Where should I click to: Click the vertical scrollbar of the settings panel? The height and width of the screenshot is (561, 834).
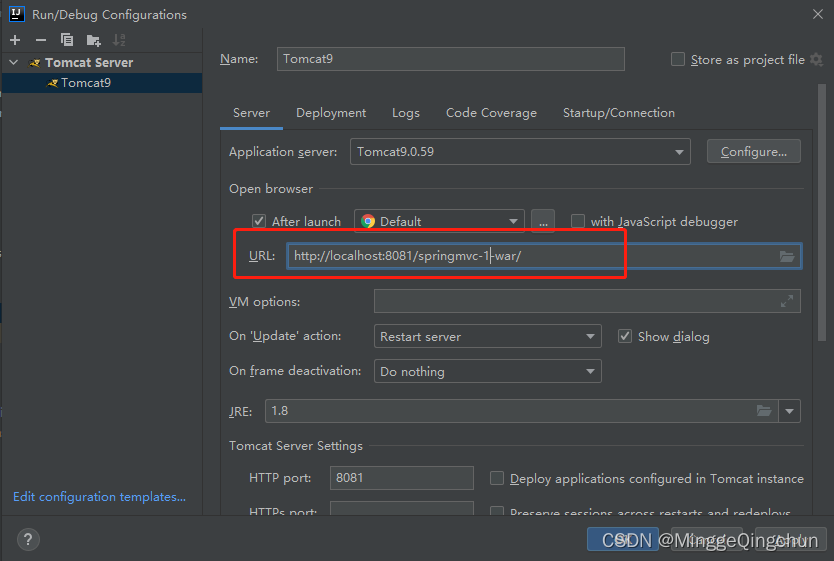tap(822, 213)
